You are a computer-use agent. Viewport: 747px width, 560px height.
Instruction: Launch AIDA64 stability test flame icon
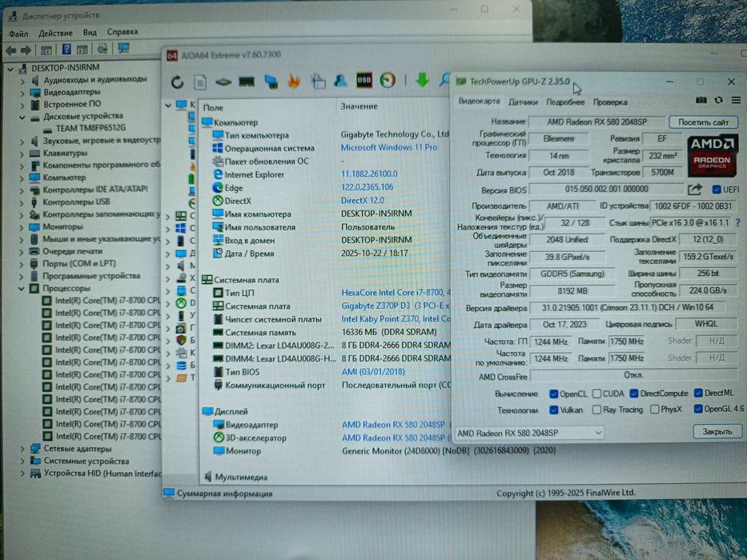[x=294, y=82]
